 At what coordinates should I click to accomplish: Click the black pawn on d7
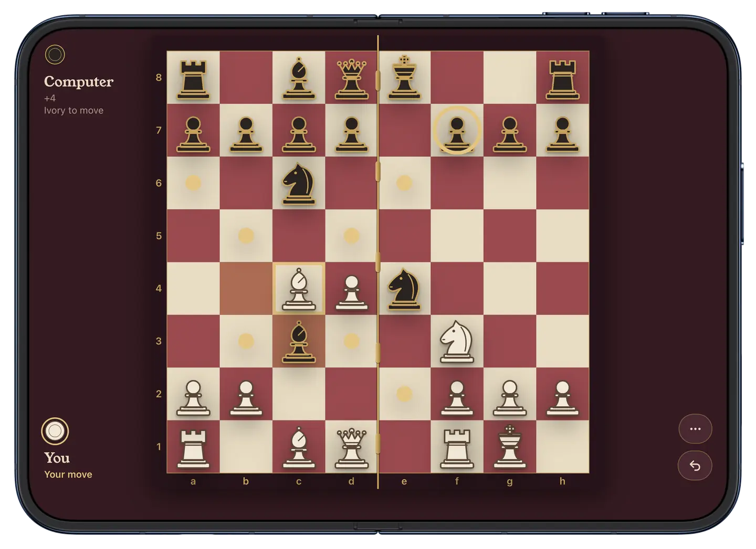351,134
